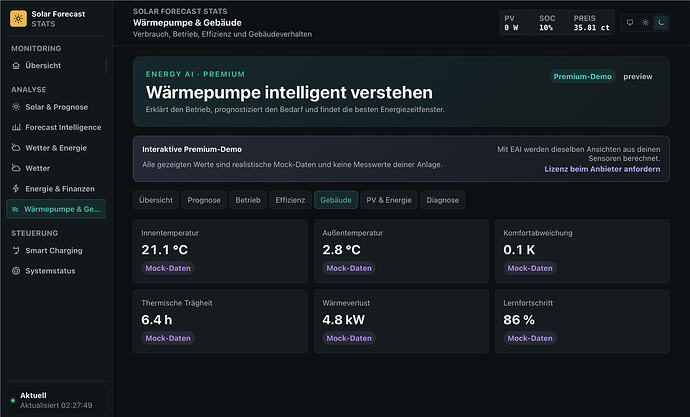Click the Innentemperatur 21.1 °C value

[x=165, y=250]
